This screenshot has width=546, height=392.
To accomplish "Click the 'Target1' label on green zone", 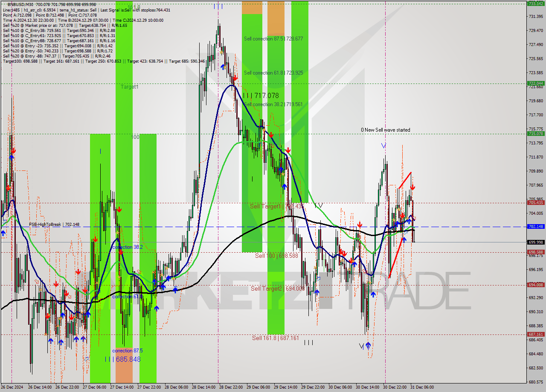I will 129,87.
